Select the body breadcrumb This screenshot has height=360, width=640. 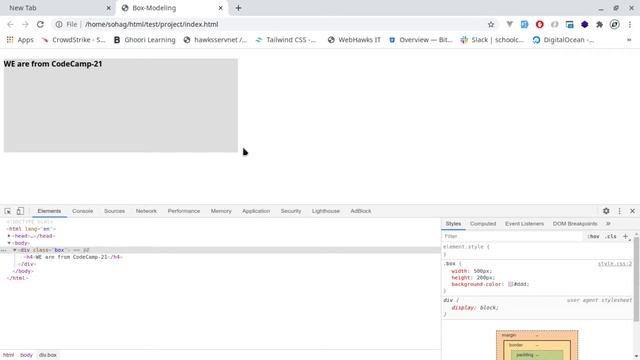click(26, 355)
